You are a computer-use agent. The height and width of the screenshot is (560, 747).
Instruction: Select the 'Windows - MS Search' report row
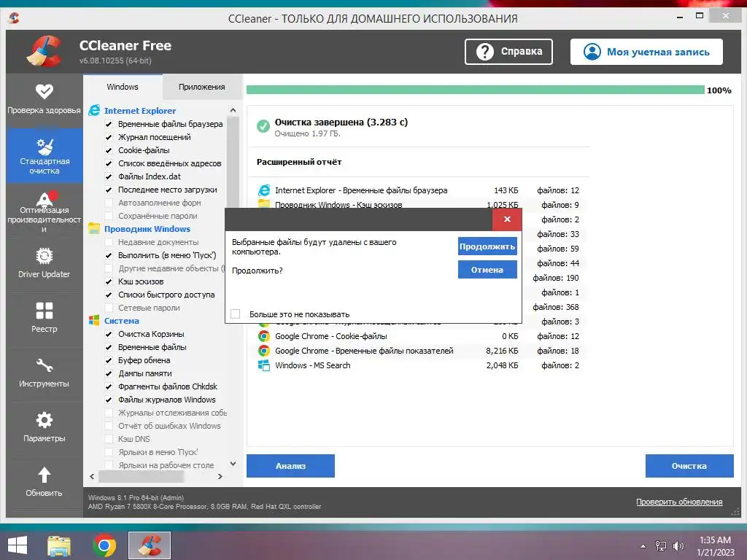coord(418,365)
